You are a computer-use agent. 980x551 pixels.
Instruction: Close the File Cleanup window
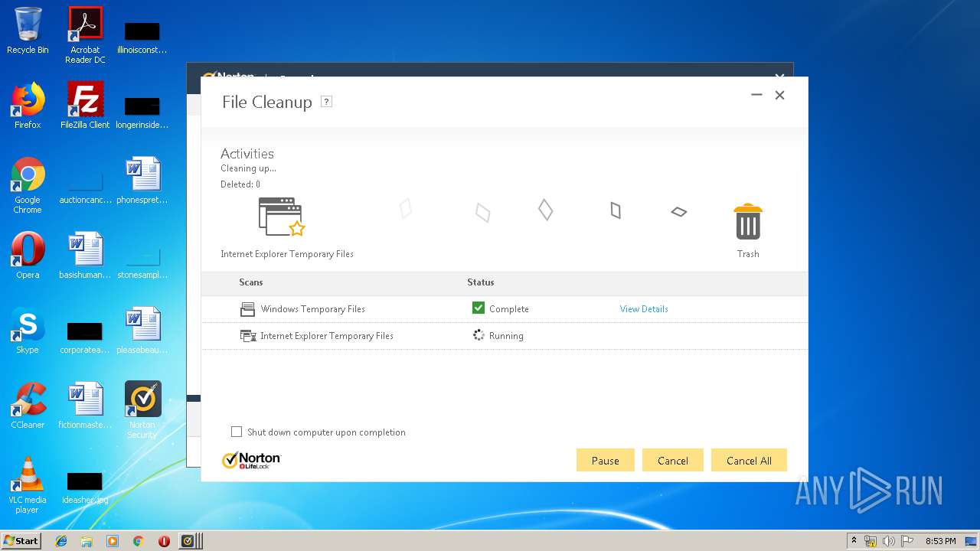pyautogui.click(x=779, y=95)
